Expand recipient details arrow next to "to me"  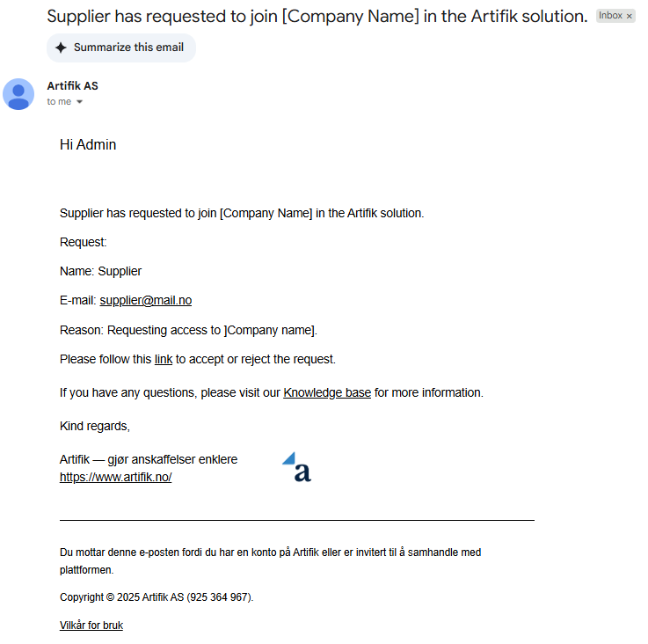click(x=80, y=102)
